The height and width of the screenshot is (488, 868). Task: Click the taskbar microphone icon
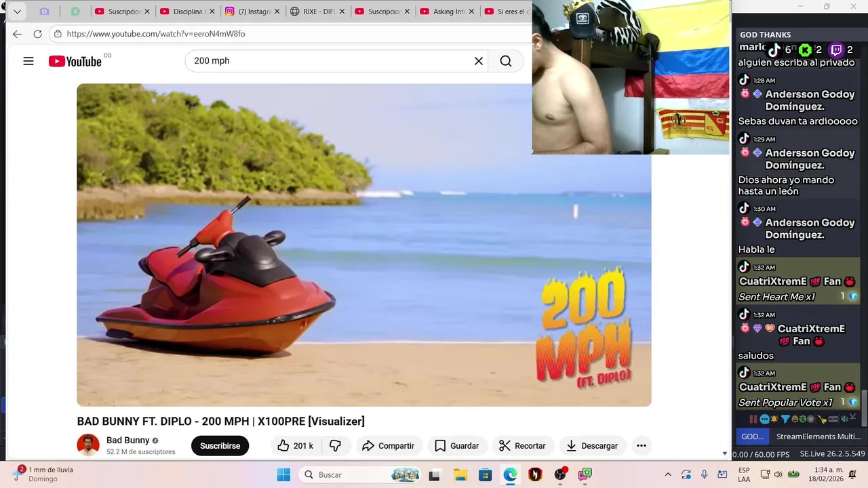[x=705, y=474]
